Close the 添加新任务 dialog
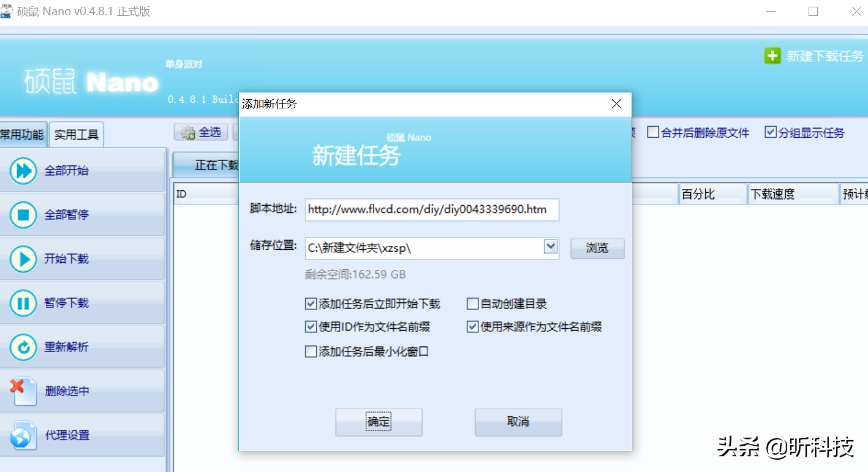 (617, 104)
